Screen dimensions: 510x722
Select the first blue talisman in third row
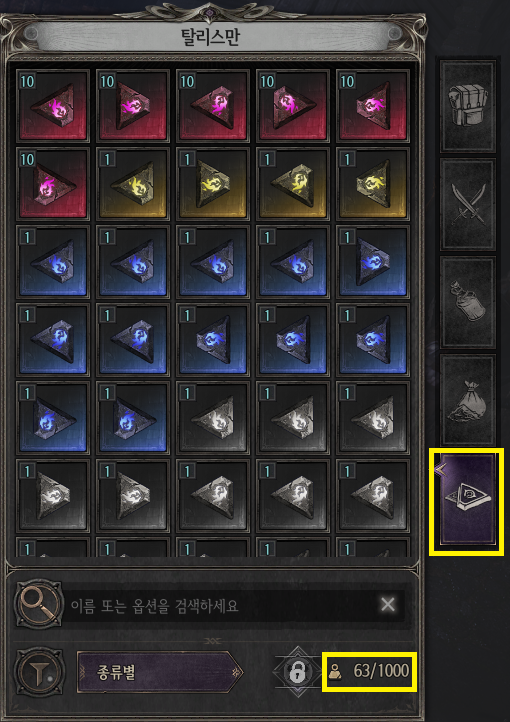coord(52,261)
